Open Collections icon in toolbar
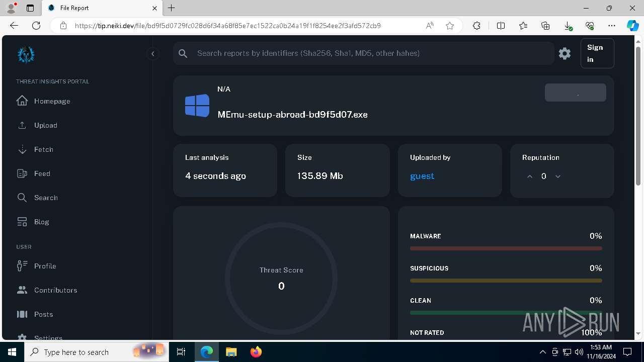This screenshot has height=362, width=644. [x=545, y=26]
